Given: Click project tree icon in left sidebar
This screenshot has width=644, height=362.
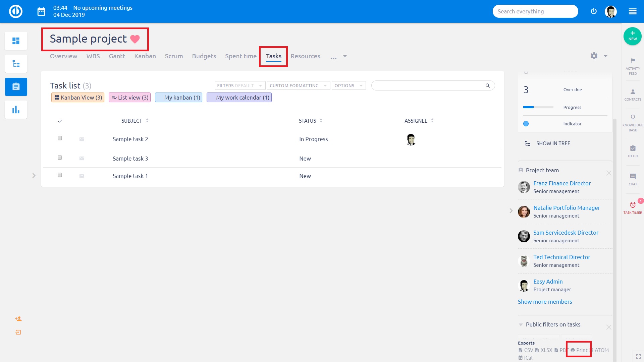Looking at the screenshot, I should (16, 64).
